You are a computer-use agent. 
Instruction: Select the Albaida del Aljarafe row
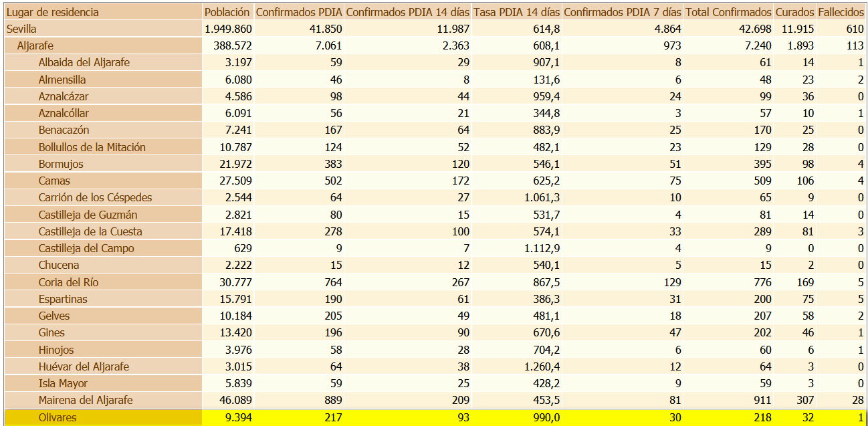tap(84, 62)
